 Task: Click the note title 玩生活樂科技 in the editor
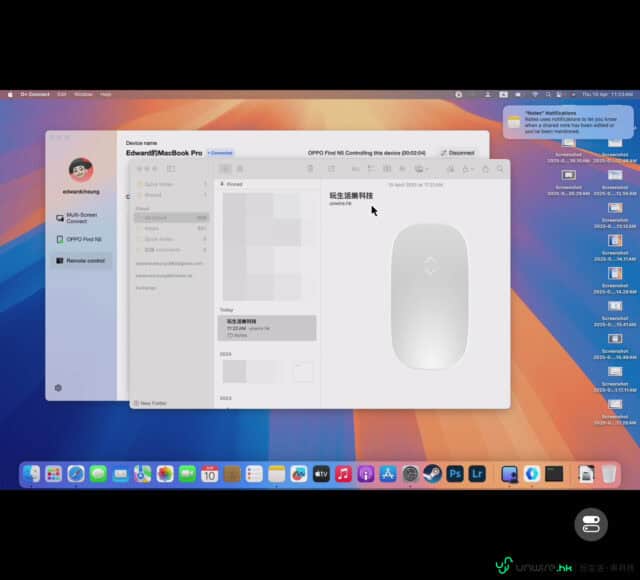pyautogui.click(x=351, y=196)
